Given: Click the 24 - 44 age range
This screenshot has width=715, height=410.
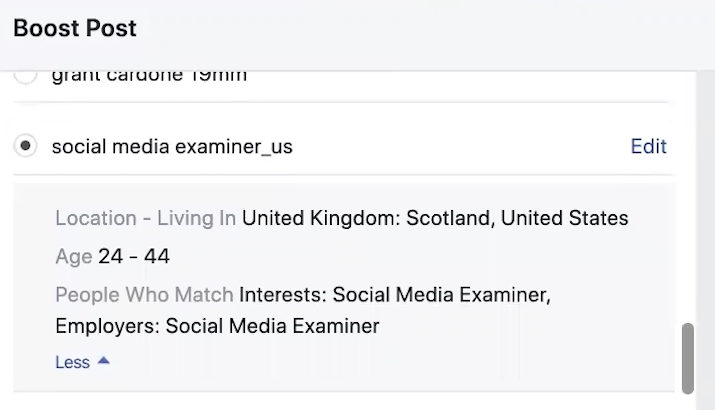Looking at the screenshot, I should (x=134, y=256).
